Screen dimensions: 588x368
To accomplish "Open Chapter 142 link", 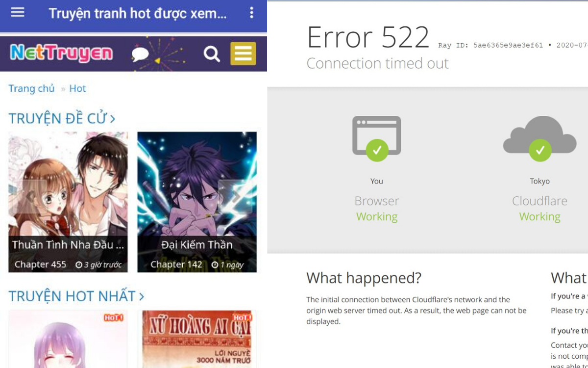I will pos(176,264).
